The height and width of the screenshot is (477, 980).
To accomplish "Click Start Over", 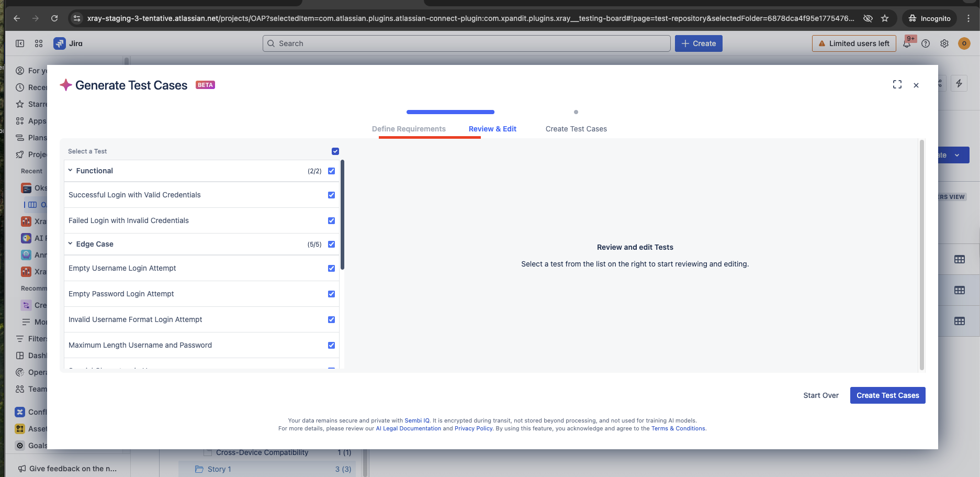I will (x=820, y=396).
